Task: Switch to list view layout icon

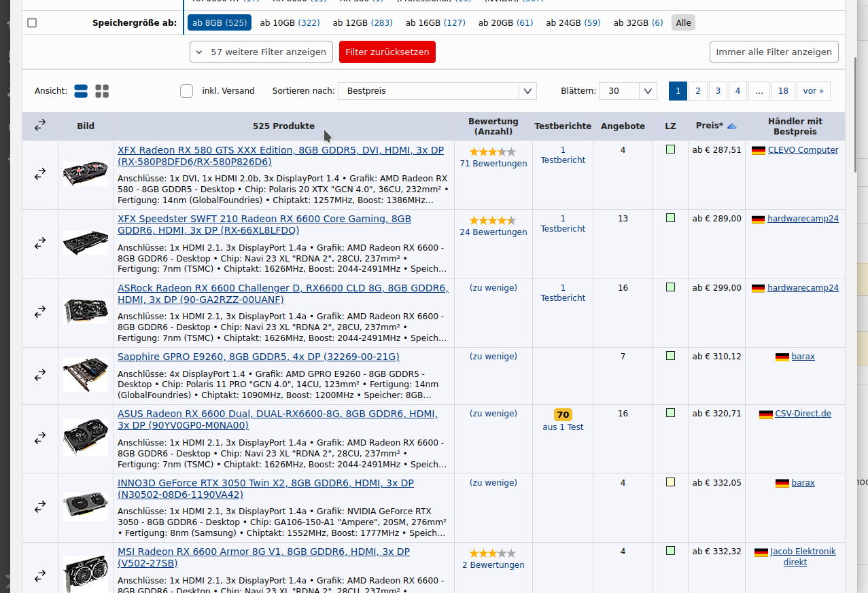Action: [81, 91]
